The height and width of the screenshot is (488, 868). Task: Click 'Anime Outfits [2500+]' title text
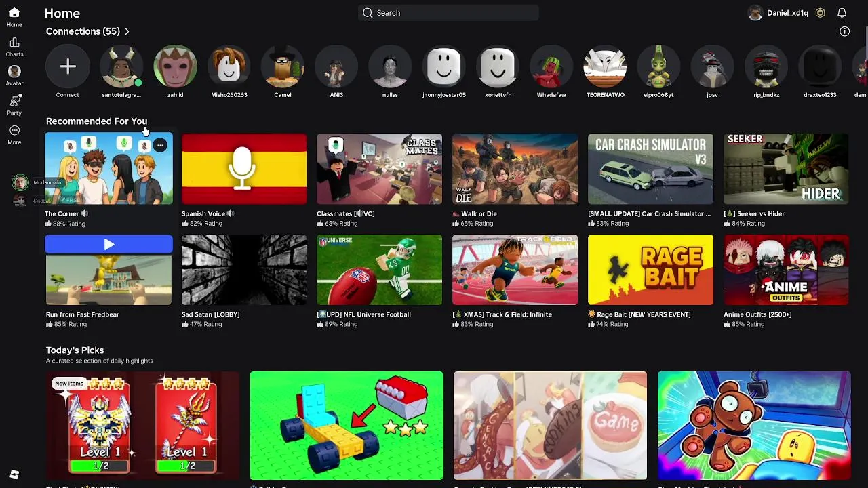[x=757, y=314]
